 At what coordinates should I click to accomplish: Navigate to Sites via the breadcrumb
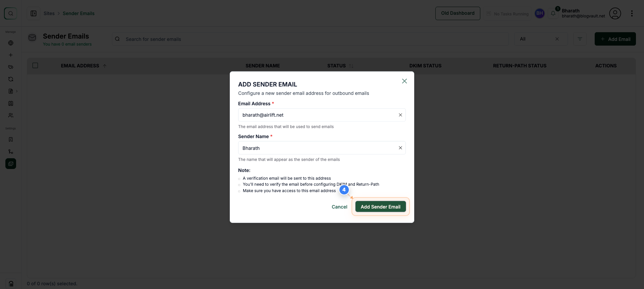49,13
